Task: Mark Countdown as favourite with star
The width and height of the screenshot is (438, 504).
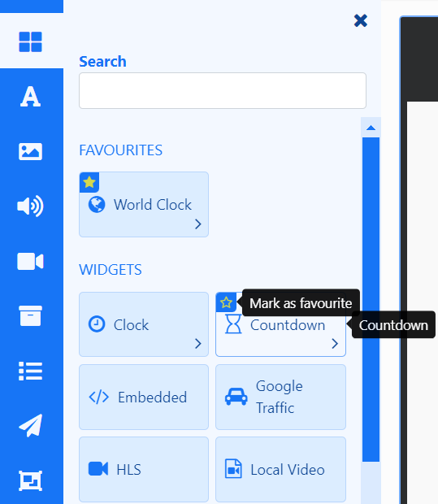Action: 226,302
